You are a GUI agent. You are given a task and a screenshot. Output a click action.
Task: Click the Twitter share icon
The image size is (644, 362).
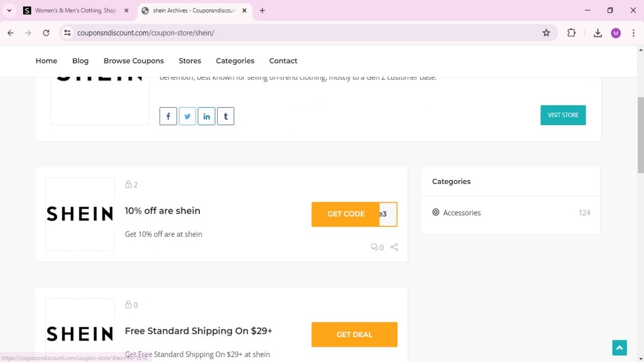point(187,116)
